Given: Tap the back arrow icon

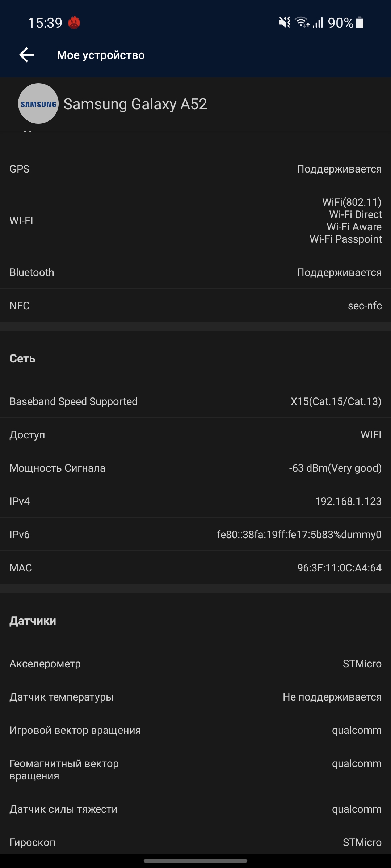Looking at the screenshot, I should click(x=26, y=55).
